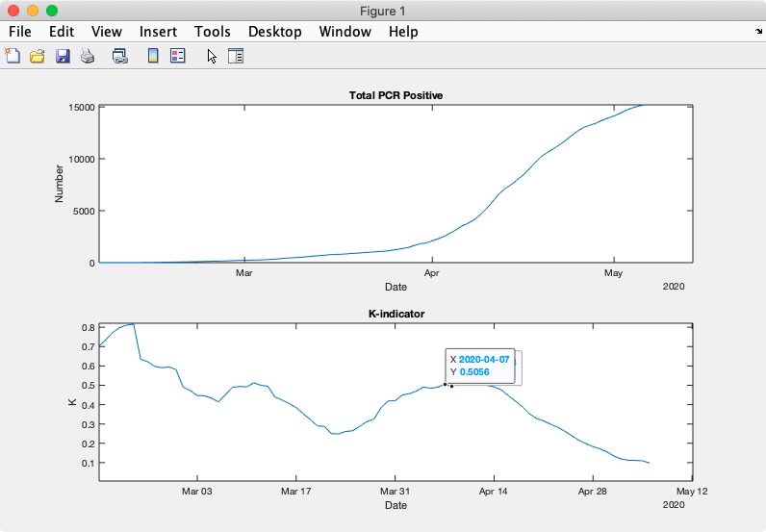Insert a legend via toolbar icon
Screen dimensions: 766x532
point(178,56)
